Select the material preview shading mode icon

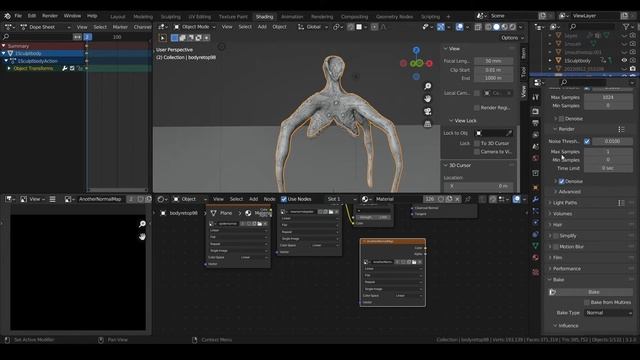(x=504, y=27)
